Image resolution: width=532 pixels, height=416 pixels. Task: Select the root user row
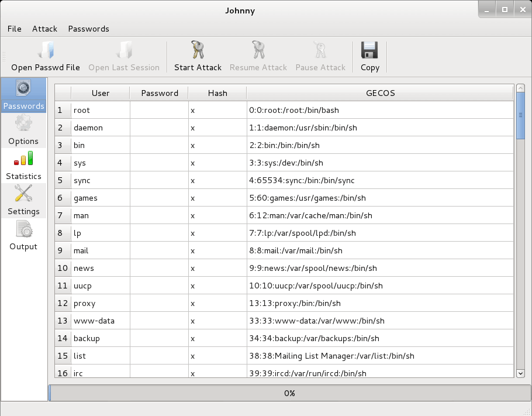[101, 110]
